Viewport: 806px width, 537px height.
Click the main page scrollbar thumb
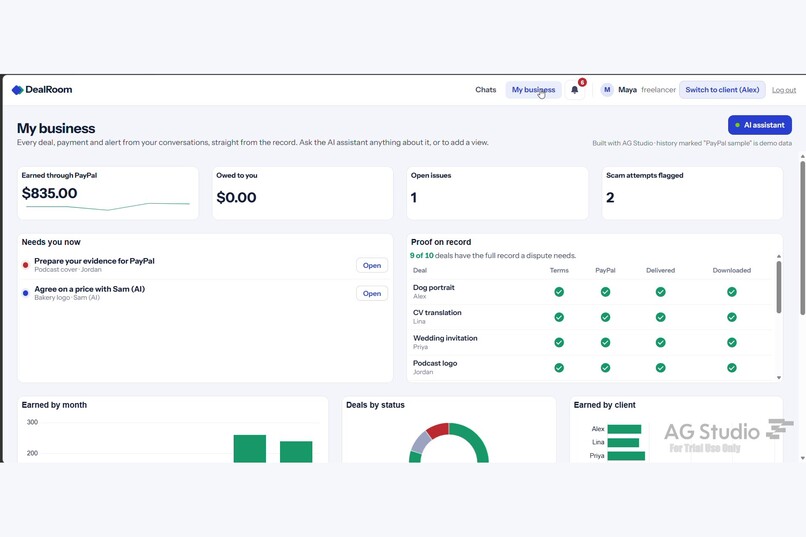pyautogui.click(x=802, y=238)
